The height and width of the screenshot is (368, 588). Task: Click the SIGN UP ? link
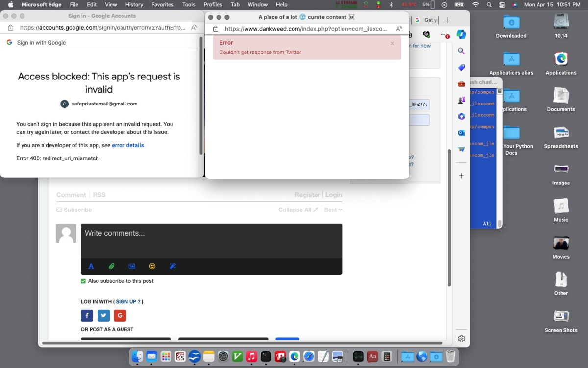pyautogui.click(x=128, y=302)
